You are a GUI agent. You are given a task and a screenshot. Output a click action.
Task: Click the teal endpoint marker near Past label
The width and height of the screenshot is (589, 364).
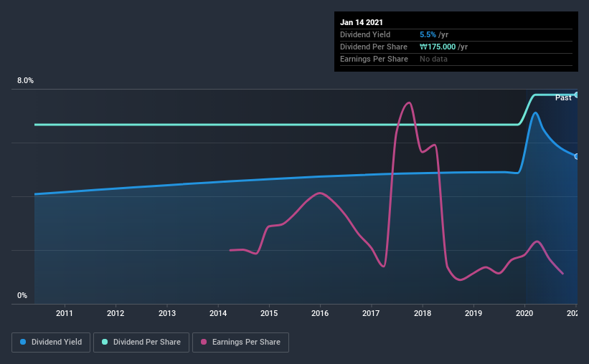pos(577,95)
